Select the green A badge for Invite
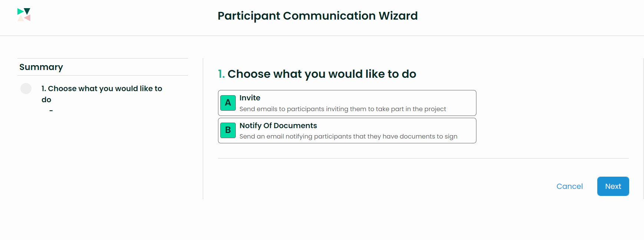 pos(228,103)
